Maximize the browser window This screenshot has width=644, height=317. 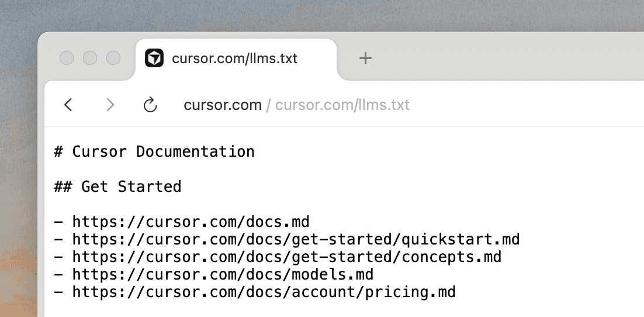point(113,58)
